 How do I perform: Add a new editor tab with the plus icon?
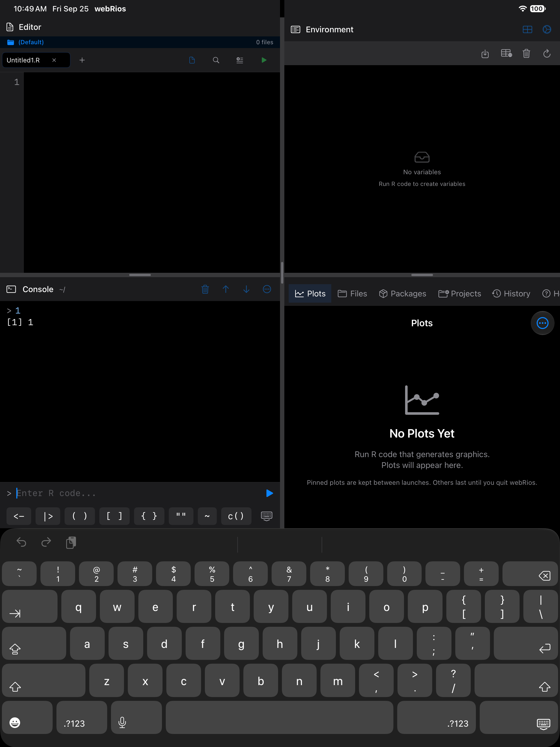click(x=82, y=60)
